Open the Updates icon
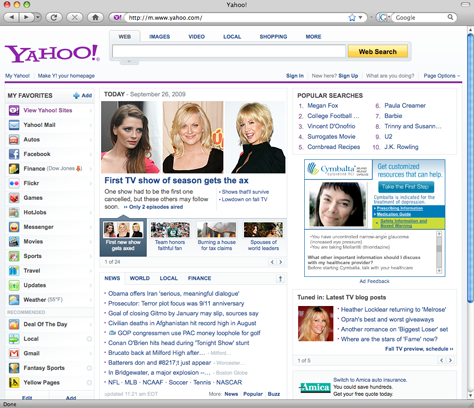This screenshot has height=408, width=474. (14, 285)
